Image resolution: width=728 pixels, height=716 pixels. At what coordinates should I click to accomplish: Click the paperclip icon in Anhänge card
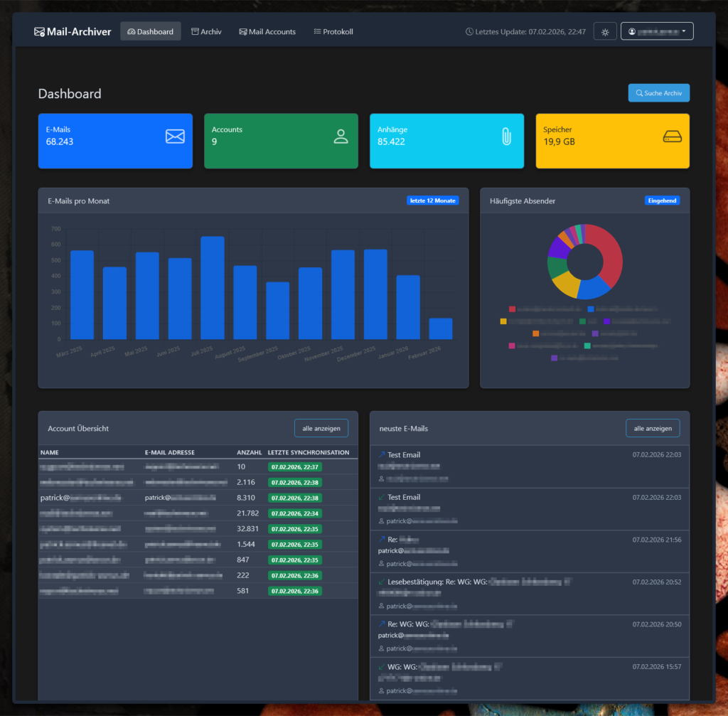click(x=506, y=137)
